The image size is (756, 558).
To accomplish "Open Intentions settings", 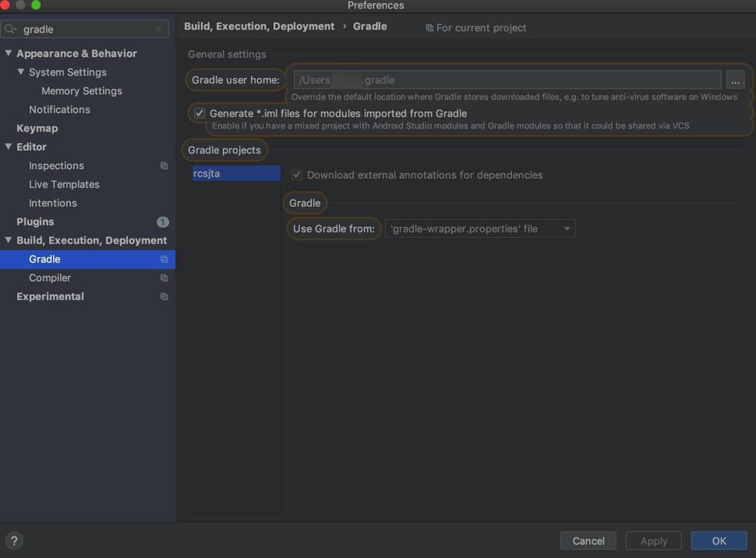I will click(53, 203).
